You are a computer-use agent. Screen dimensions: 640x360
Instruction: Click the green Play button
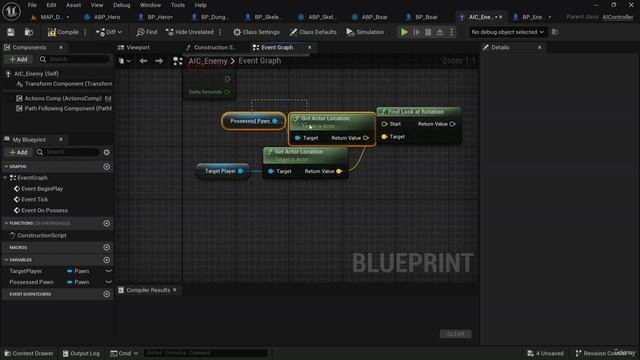click(x=404, y=32)
